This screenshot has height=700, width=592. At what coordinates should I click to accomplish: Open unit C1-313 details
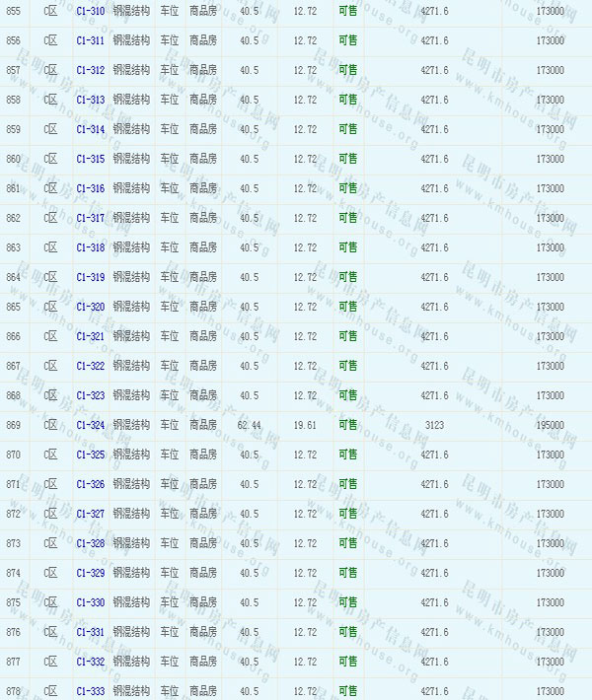point(90,100)
